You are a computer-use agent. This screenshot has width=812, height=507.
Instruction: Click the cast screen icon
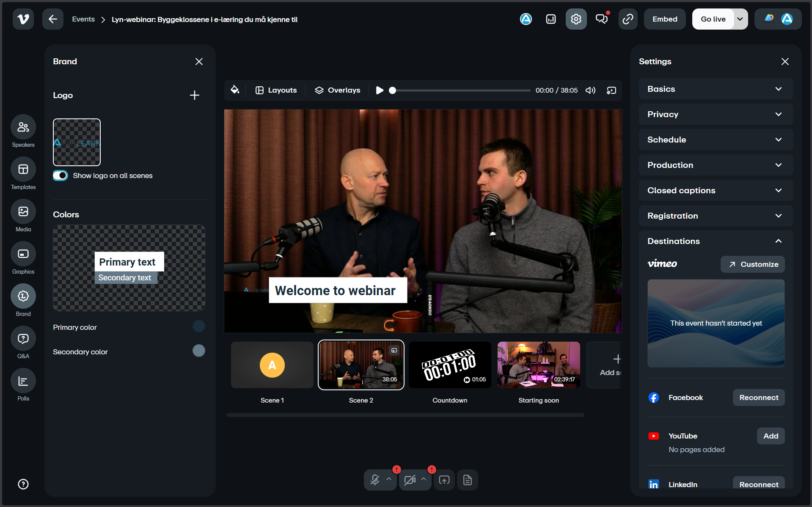(x=611, y=90)
